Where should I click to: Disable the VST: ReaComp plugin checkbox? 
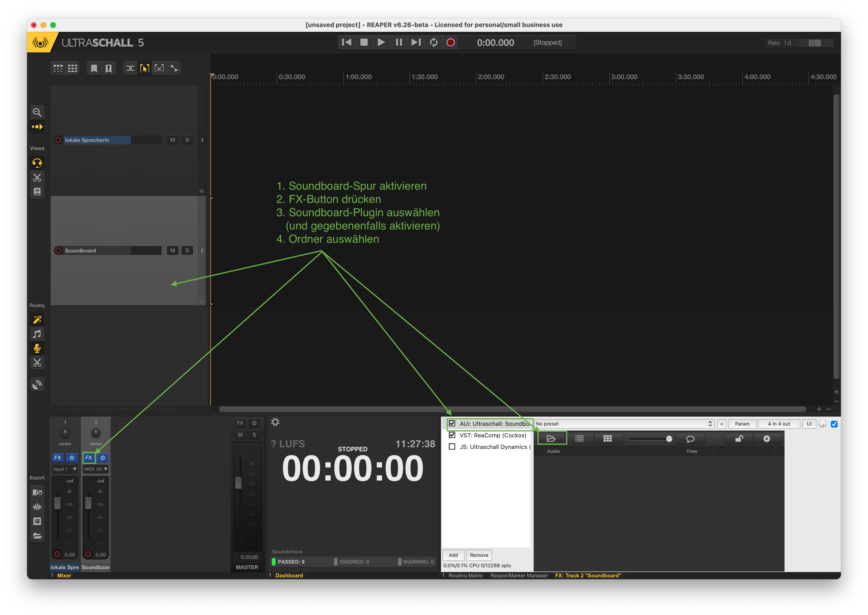pyautogui.click(x=452, y=435)
